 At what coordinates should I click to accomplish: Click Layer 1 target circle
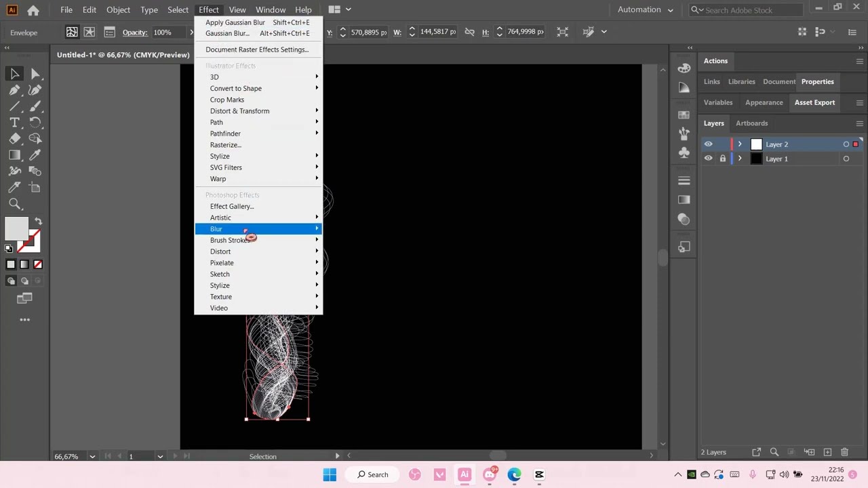[846, 159]
